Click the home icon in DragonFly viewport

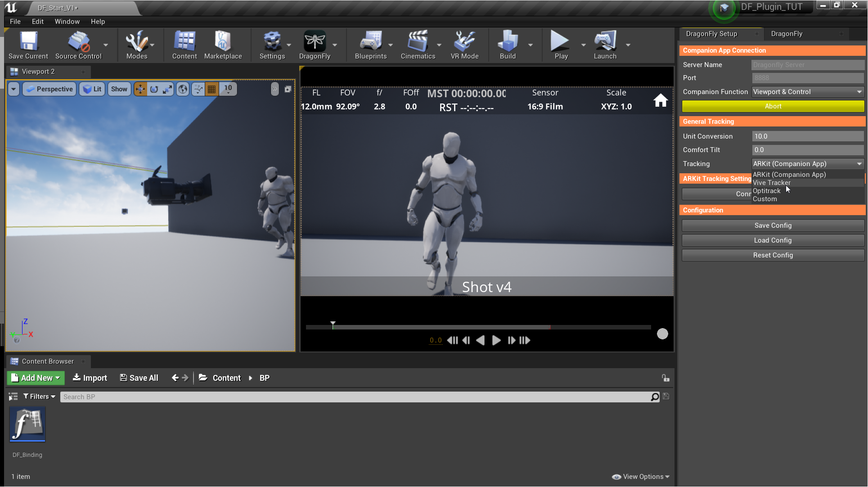click(661, 100)
